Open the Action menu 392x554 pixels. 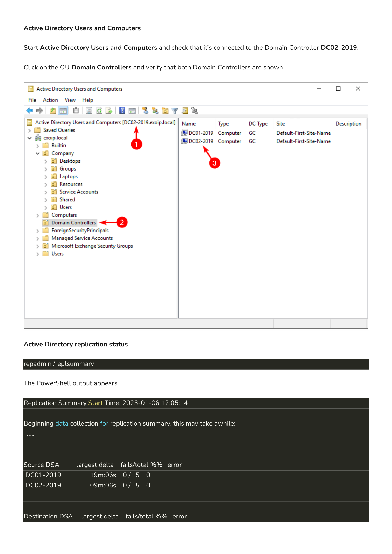pyautogui.click(x=50, y=100)
